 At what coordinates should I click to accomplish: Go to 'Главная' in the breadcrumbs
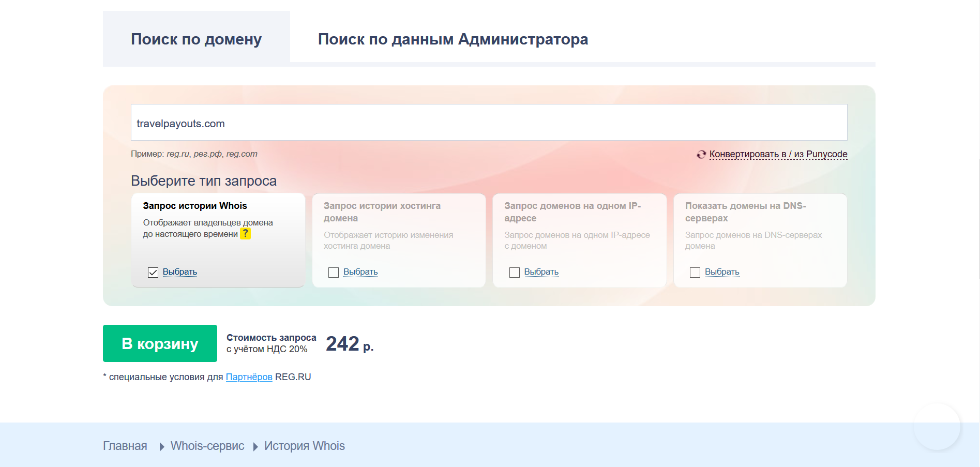tap(125, 446)
